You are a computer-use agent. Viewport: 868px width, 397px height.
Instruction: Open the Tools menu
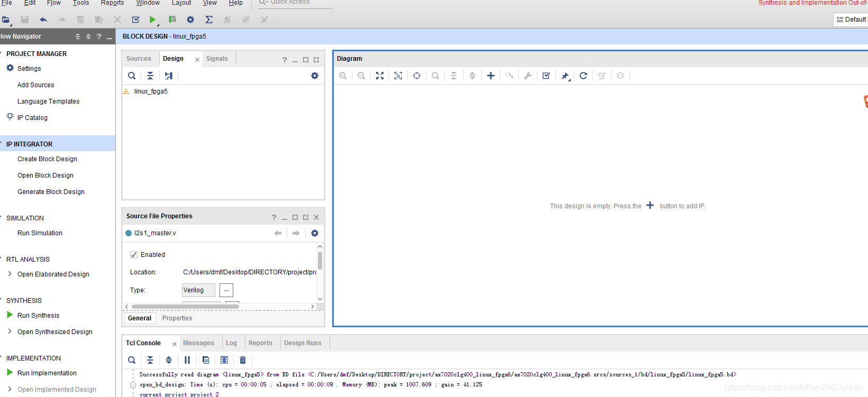click(x=81, y=3)
